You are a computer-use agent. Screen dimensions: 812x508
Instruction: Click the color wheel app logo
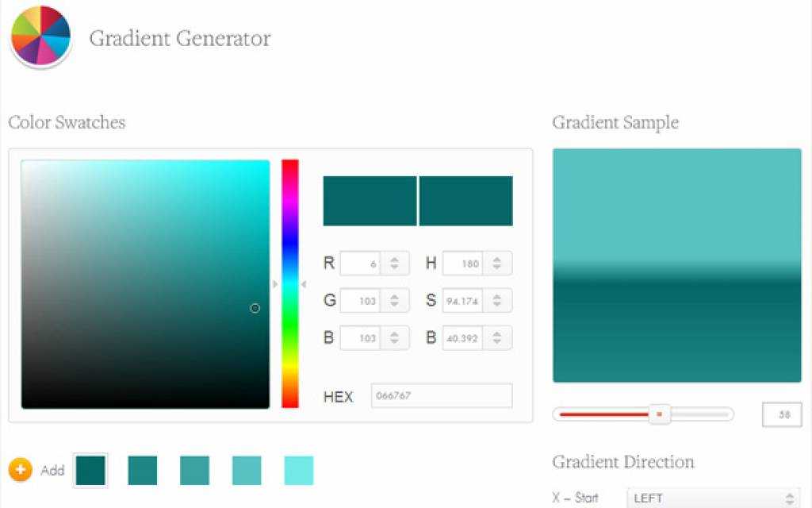point(40,36)
